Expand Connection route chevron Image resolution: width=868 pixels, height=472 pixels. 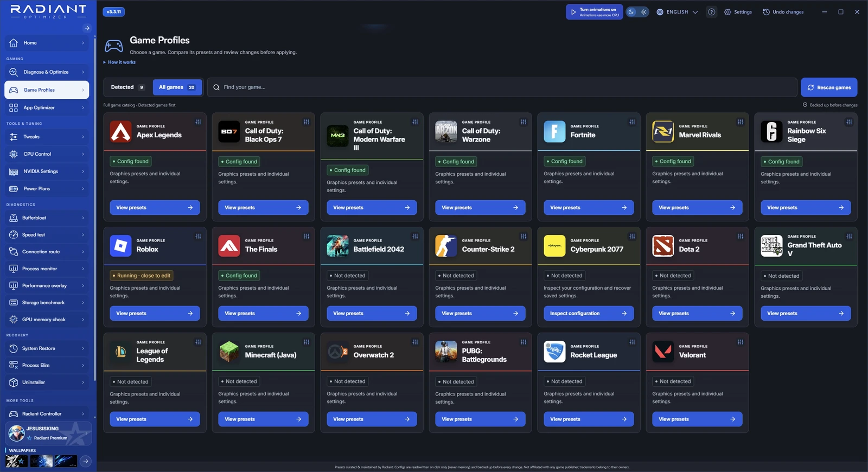point(83,252)
